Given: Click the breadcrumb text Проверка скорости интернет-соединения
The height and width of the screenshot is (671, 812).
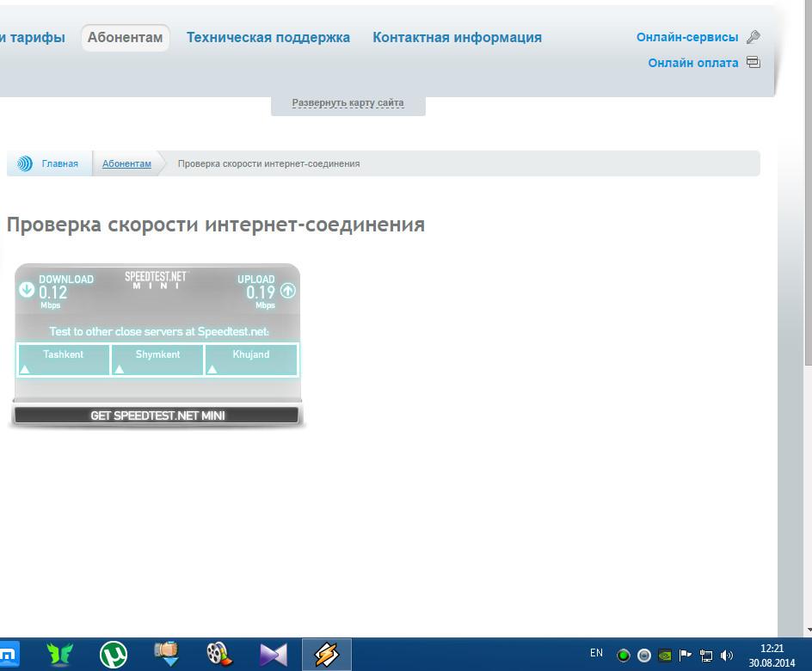Looking at the screenshot, I should [268, 163].
